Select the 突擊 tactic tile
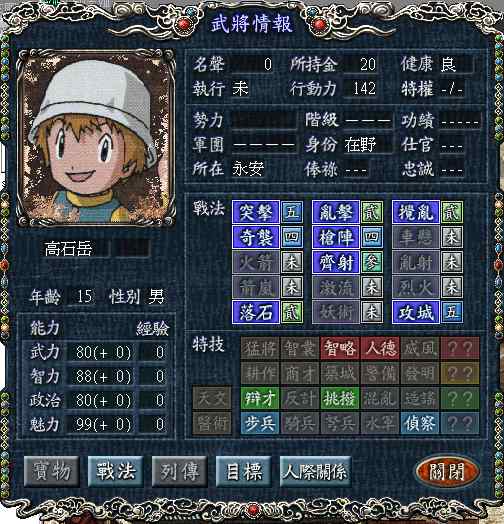 (256, 212)
